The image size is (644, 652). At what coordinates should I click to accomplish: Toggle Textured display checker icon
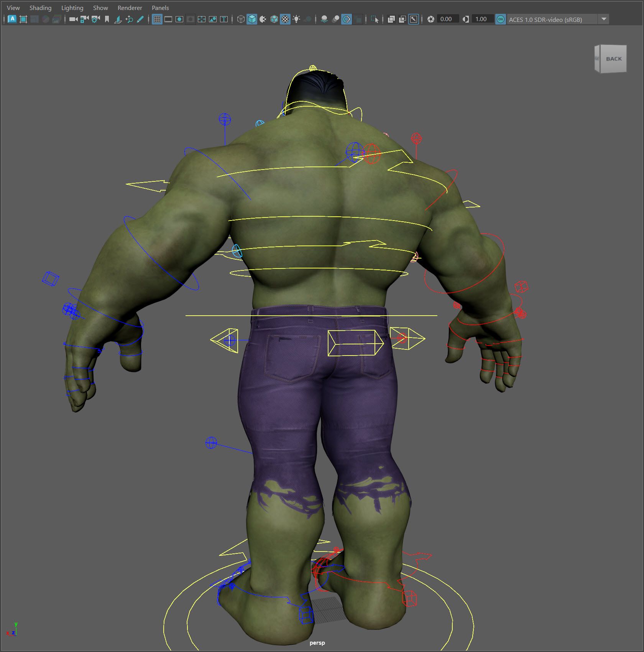pyautogui.click(x=285, y=19)
